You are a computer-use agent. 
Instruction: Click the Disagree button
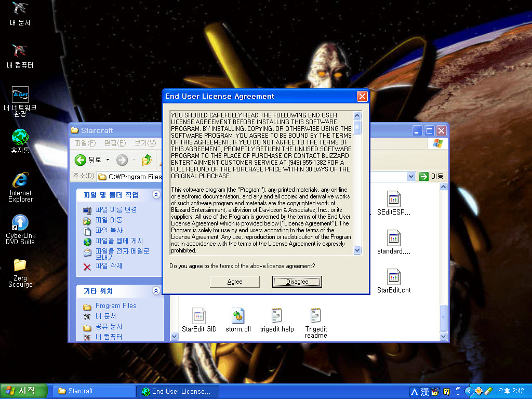pyautogui.click(x=297, y=282)
